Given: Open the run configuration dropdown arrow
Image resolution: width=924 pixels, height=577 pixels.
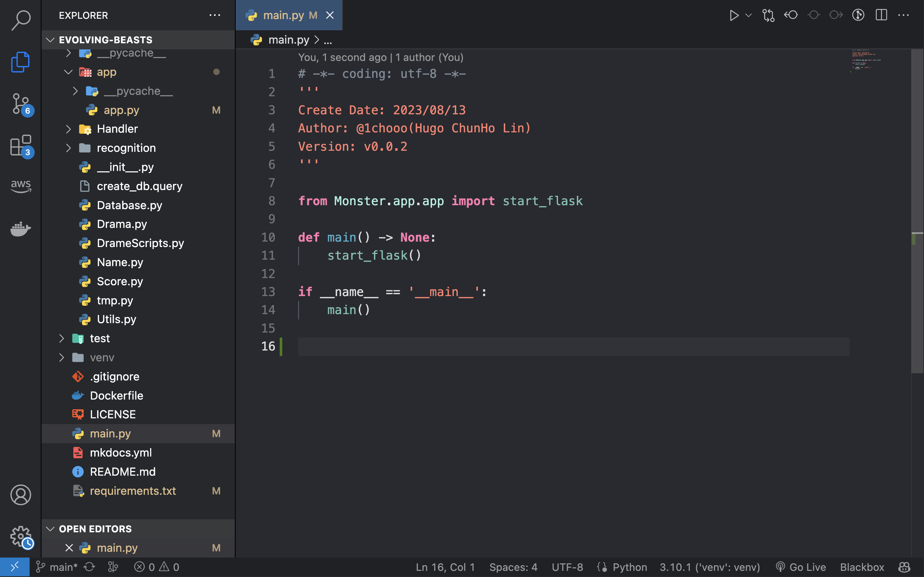Looking at the screenshot, I should [748, 15].
